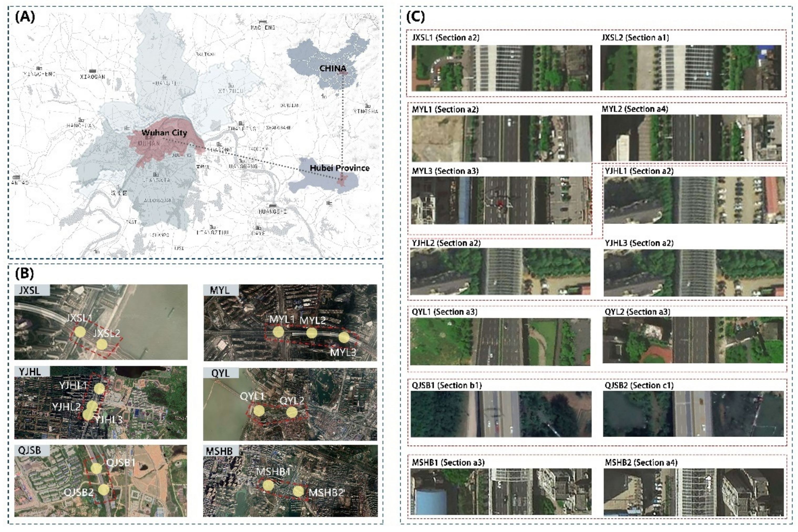Click the MSHB1 yellow marker dot
Image resolution: width=798 pixels, height=532 pixels.
[268, 485]
